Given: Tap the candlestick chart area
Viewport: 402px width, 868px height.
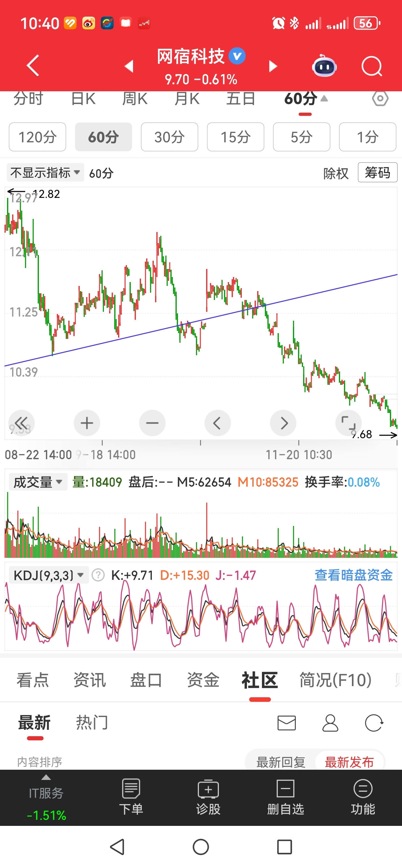Looking at the screenshot, I should click(x=201, y=313).
